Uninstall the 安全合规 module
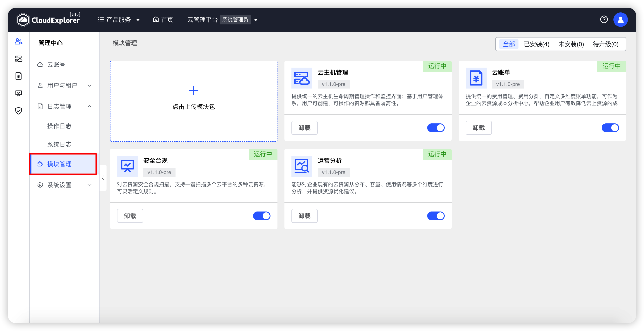The image size is (644, 331). [x=130, y=216]
